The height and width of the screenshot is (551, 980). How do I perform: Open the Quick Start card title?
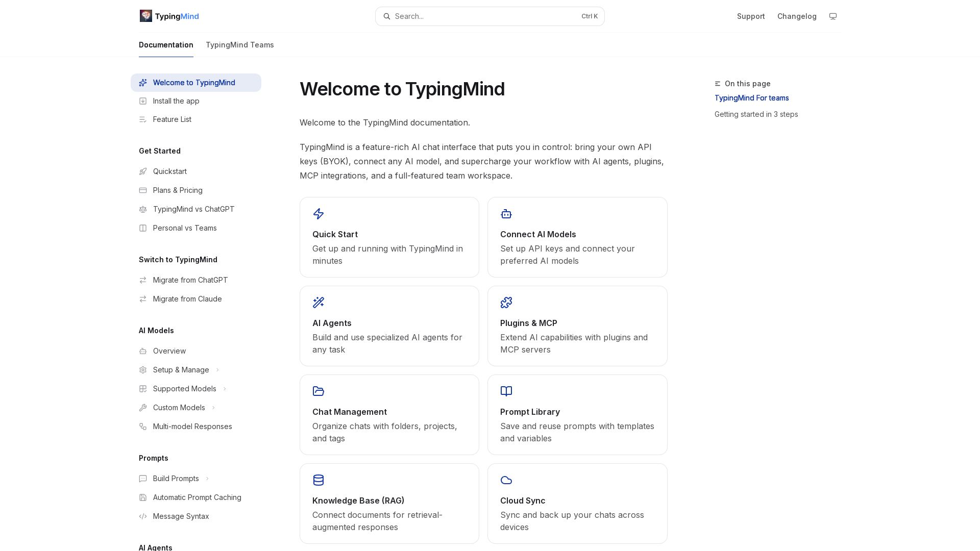point(335,234)
